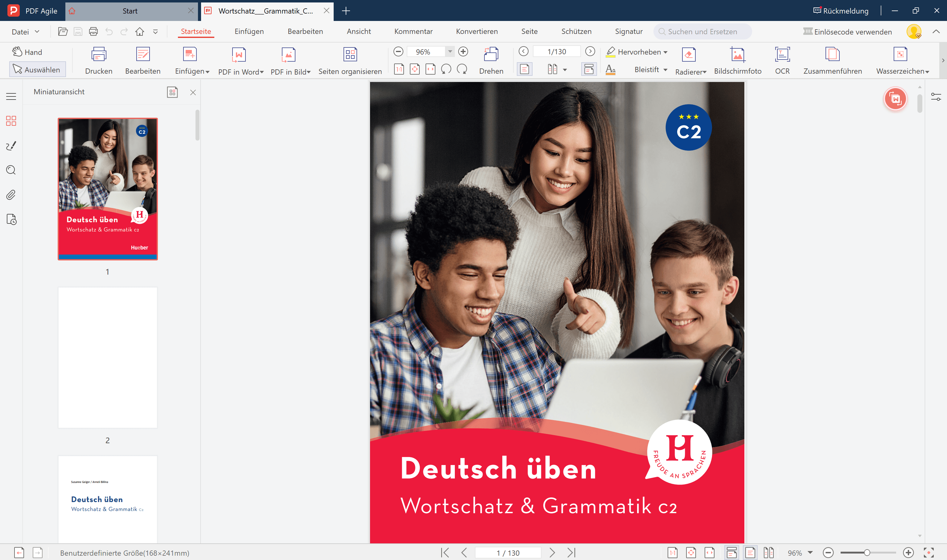Switch to the Kommentar tab
The image size is (947, 560).
413,32
